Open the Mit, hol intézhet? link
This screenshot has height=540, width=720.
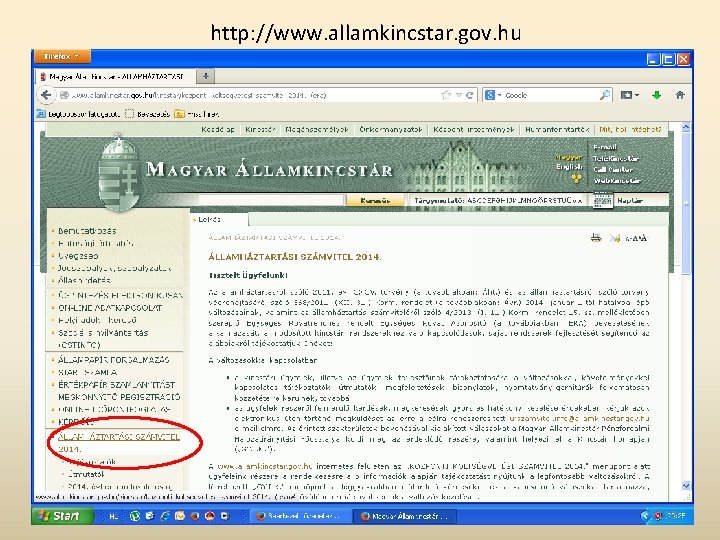630,129
